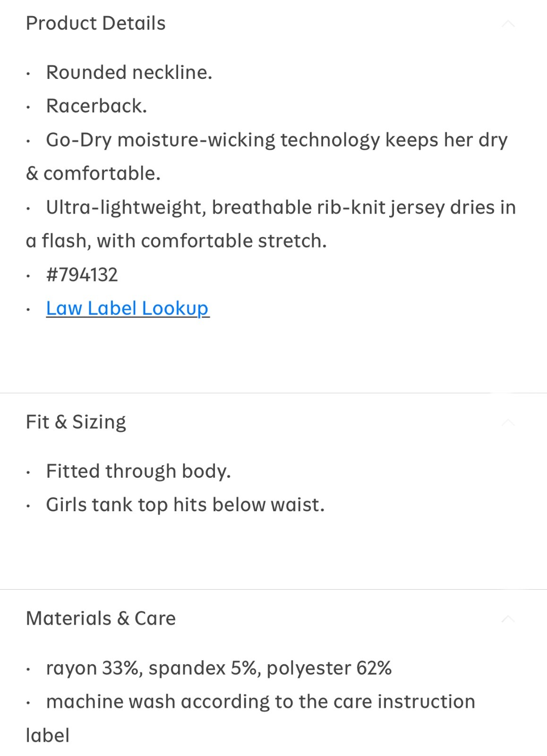Image resolution: width=547 pixels, height=756 pixels.
Task: Collapse the Product Details chevron arrow
Action: (x=508, y=24)
